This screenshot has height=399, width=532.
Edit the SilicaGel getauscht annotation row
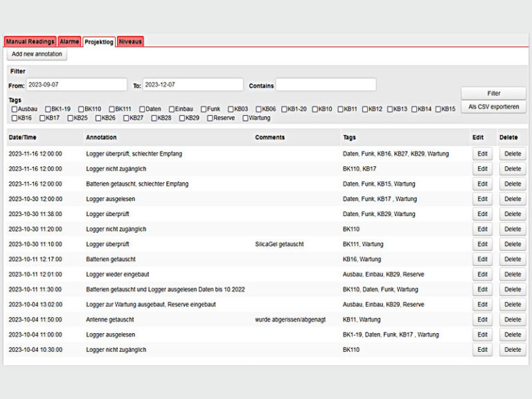[482, 244]
